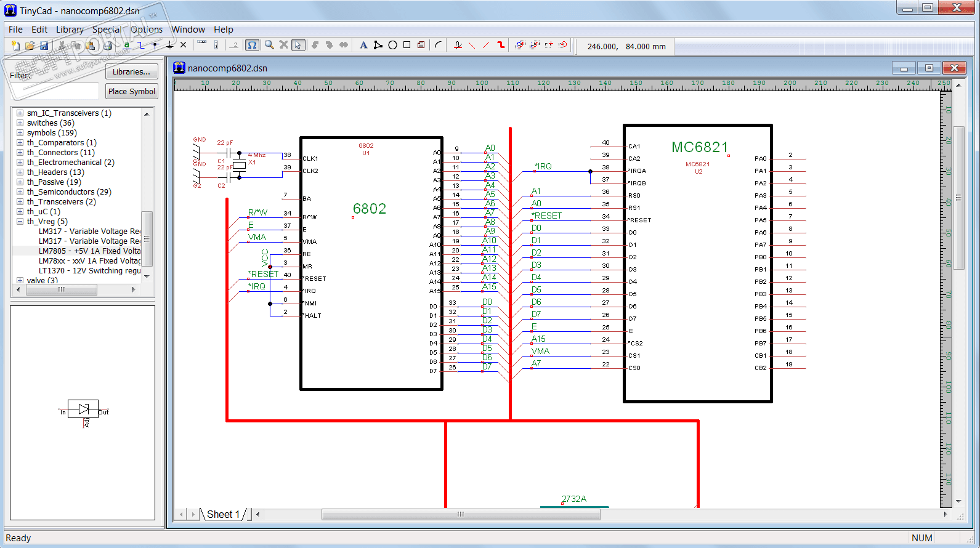980x548 pixels.
Task: Pick the red Bus drawing tool
Action: (x=501, y=45)
